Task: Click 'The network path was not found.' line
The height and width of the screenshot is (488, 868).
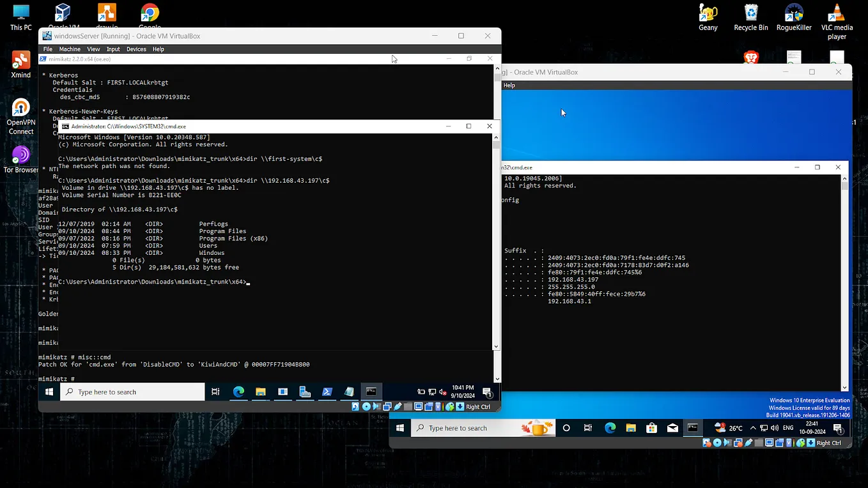Action: [x=114, y=166]
